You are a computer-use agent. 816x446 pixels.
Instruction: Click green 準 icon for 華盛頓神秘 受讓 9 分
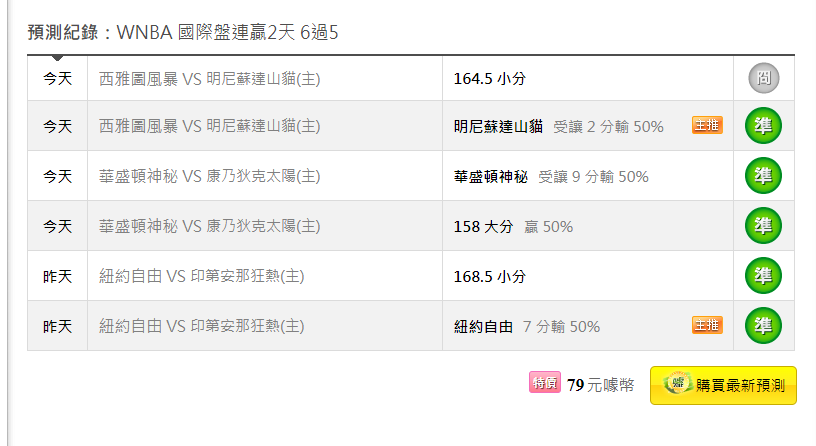pyautogui.click(x=763, y=176)
